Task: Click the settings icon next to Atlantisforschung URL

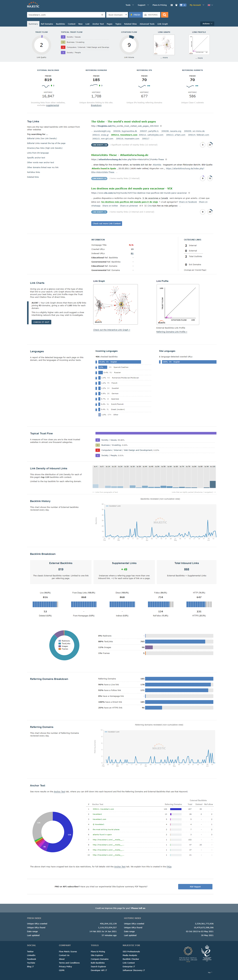Action: click(x=166, y=159)
